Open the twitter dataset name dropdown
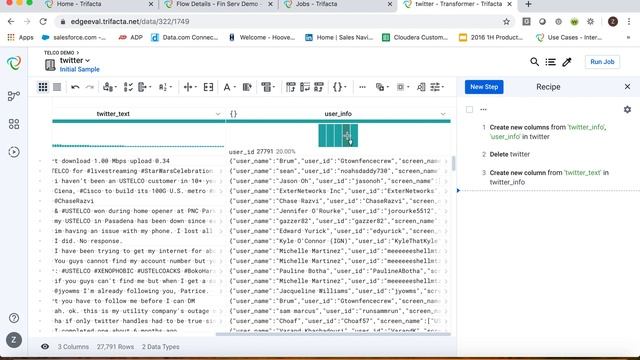This screenshot has width=640, height=360. coord(75,60)
